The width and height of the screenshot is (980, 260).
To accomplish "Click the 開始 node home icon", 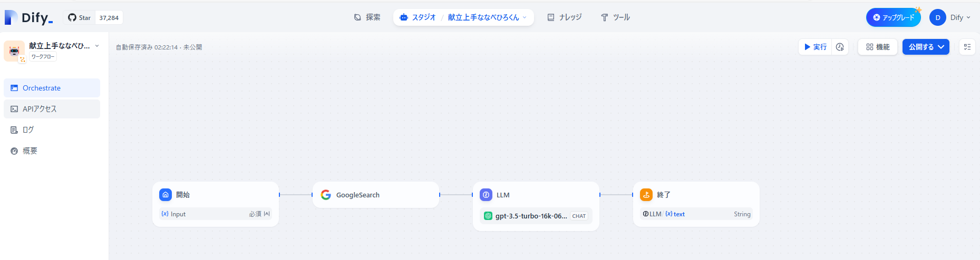I will (x=166, y=195).
